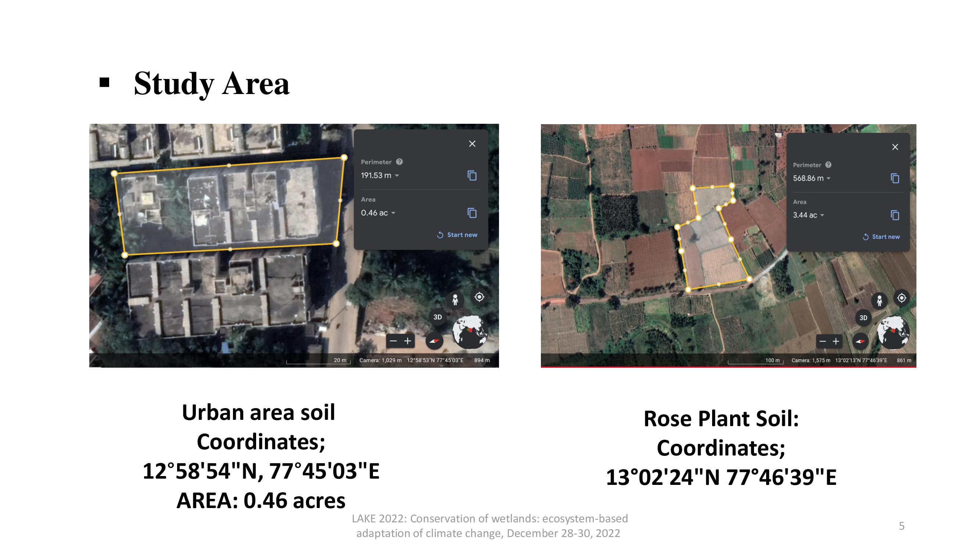This screenshot has width=980, height=551.
Task: Close the left measurement panel
Action: pos(472,144)
